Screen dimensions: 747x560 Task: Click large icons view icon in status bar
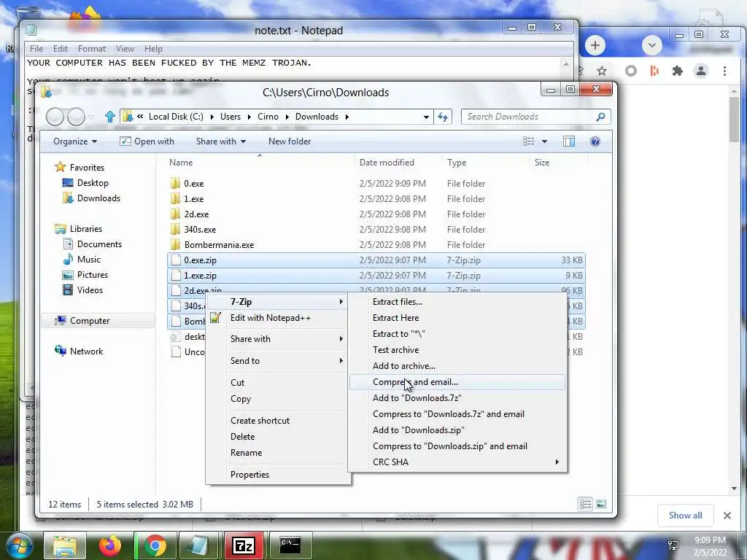[601, 504]
